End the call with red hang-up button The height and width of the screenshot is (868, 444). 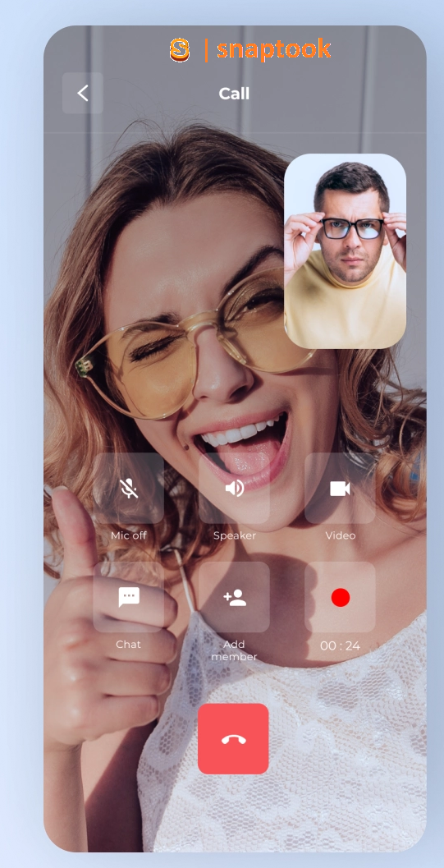click(x=233, y=739)
